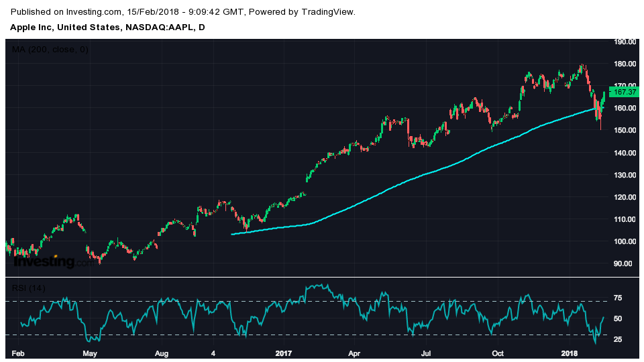Click the 110.00 price axis label
Screen dimensions: 644x362
click(x=625, y=219)
